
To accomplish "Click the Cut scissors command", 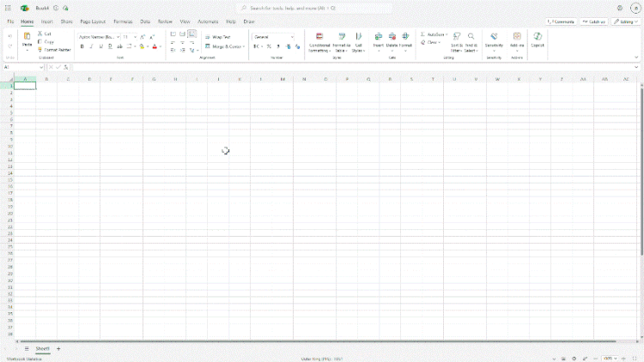I will point(45,33).
